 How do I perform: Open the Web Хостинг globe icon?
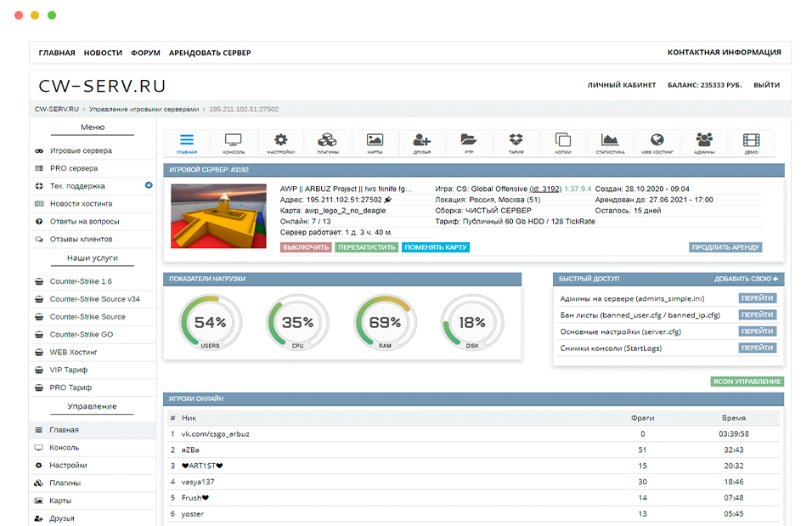coord(657,143)
